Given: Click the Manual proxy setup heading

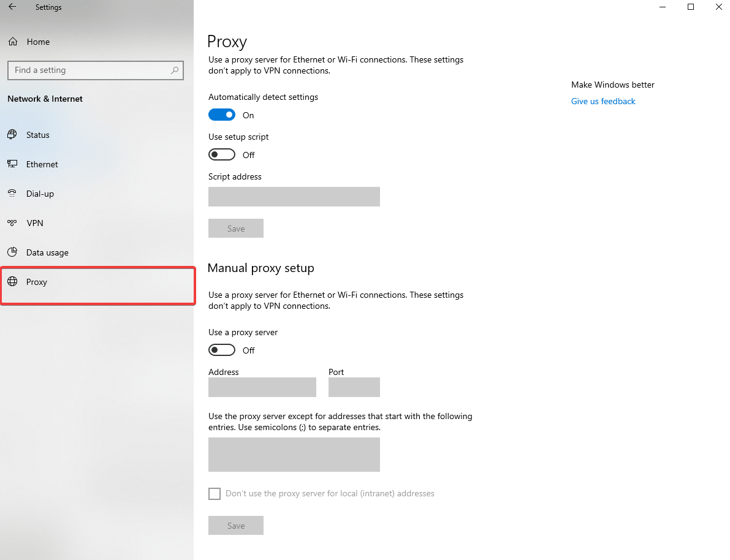Looking at the screenshot, I should (260, 268).
